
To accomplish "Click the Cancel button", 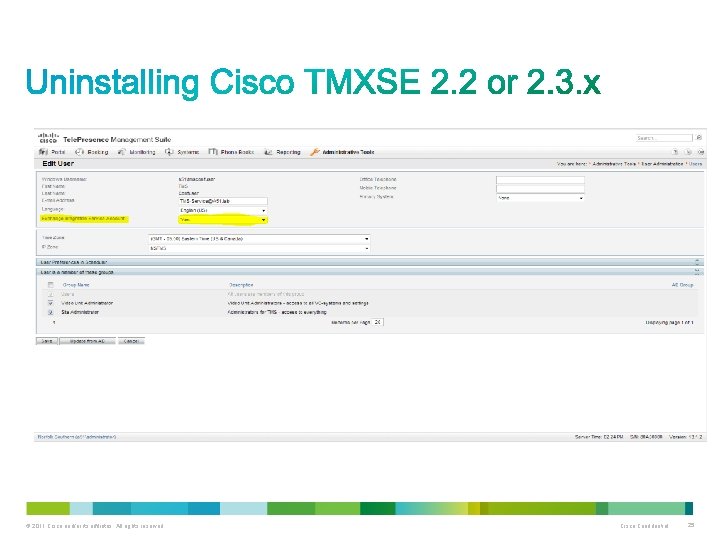I will pyautogui.click(x=131, y=341).
